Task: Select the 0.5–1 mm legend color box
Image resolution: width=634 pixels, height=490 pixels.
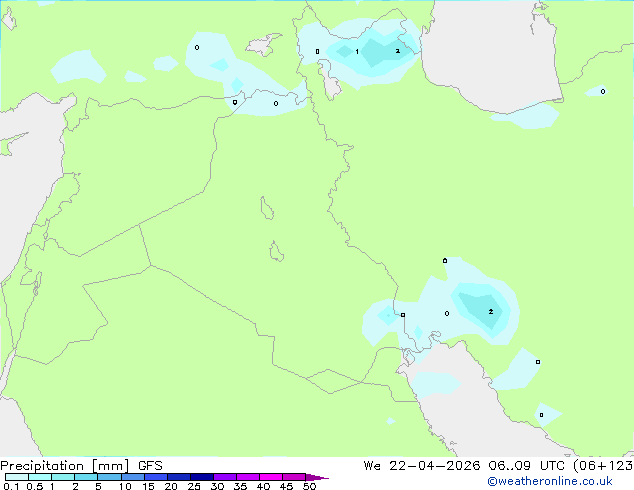Action: point(40,477)
